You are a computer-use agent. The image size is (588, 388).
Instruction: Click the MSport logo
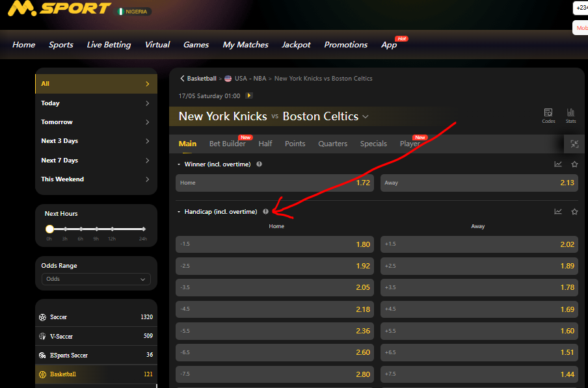[x=59, y=8]
